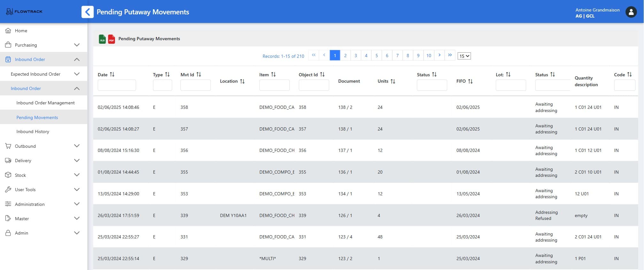Screen dimensions: 644x270
Task: Go to page 5 of results
Action: pyautogui.click(x=377, y=56)
